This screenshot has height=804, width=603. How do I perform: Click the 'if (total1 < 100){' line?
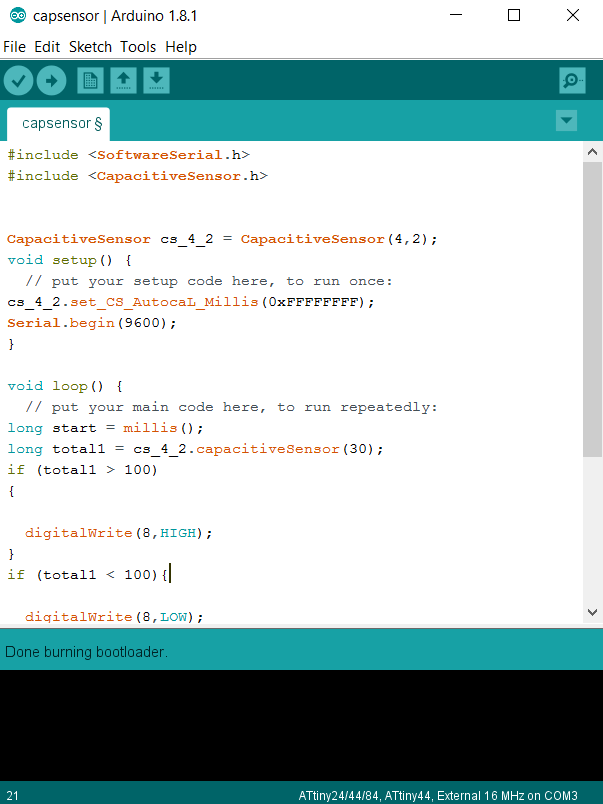tap(88, 575)
